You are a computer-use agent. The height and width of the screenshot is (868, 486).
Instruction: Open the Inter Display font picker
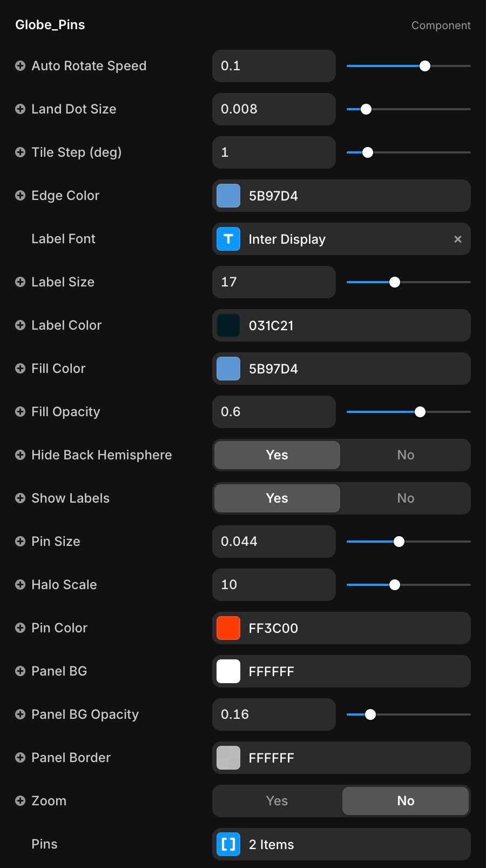[346, 239]
